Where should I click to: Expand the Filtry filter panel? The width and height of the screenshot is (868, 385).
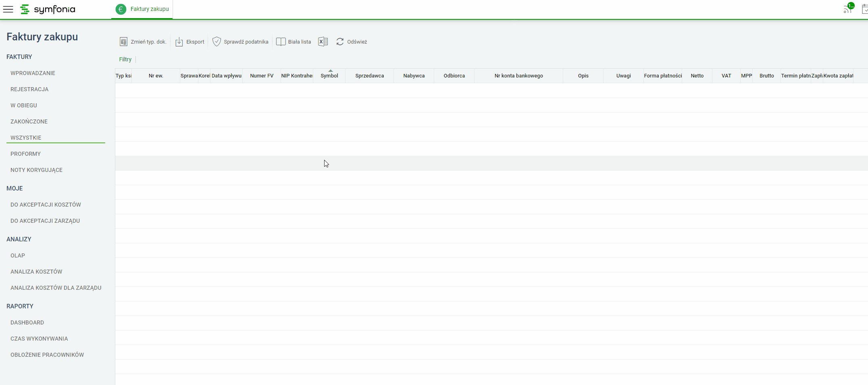click(125, 59)
